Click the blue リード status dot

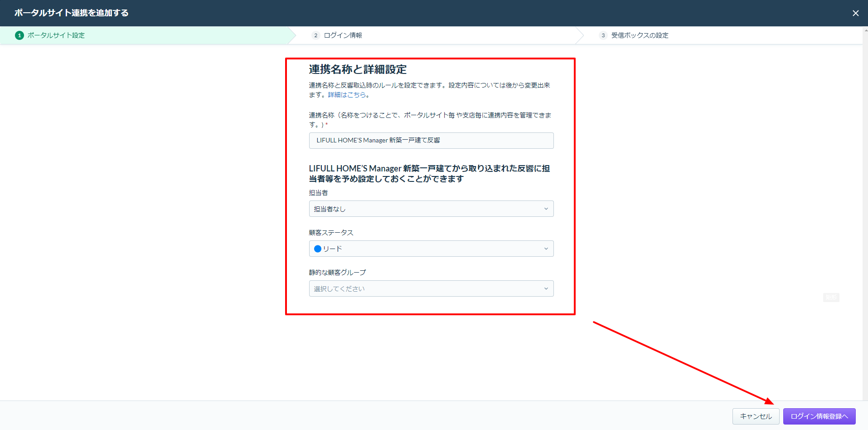[318, 249]
